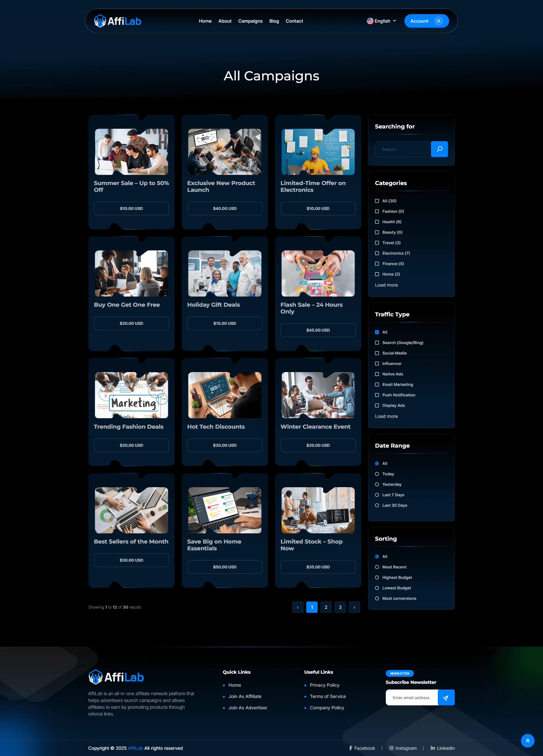Open the Instagram social link
Viewport: 543px width, 756px height.
[403, 748]
